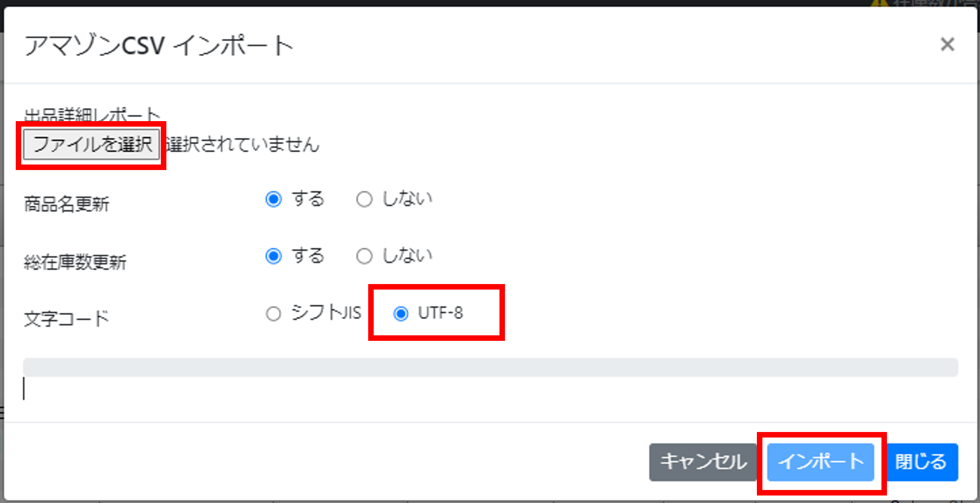Screen dimensions: 980x503
Task: Set 文字コード to UTF-8
Action: click(x=401, y=314)
